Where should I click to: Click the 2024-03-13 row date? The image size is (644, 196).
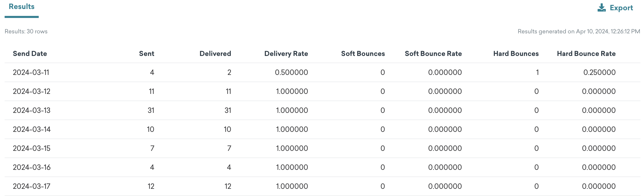coord(32,110)
